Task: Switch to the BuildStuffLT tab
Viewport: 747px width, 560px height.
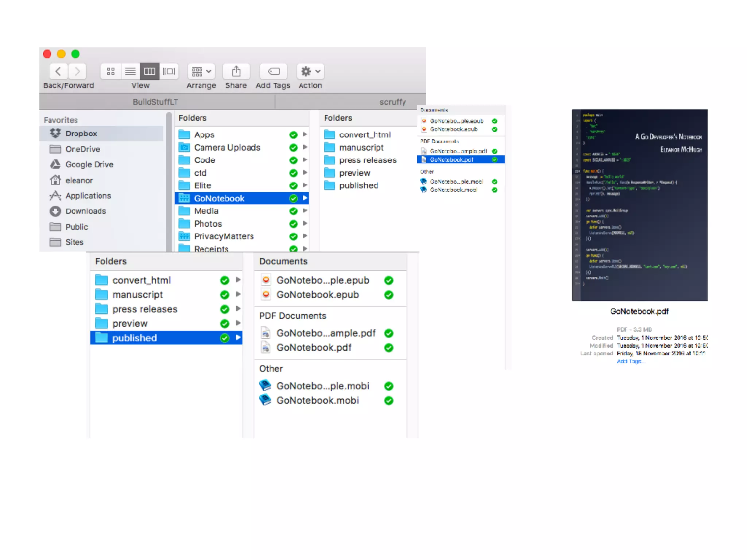Action: pyautogui.click(x=156, y=102)
